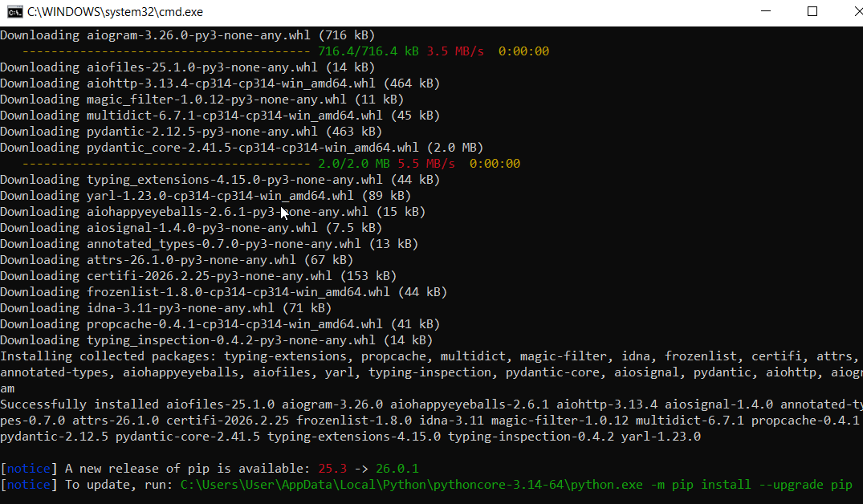Click the pydantic-2.12.5 download line
The image size is (863, 504).
[x=191, y=132]
